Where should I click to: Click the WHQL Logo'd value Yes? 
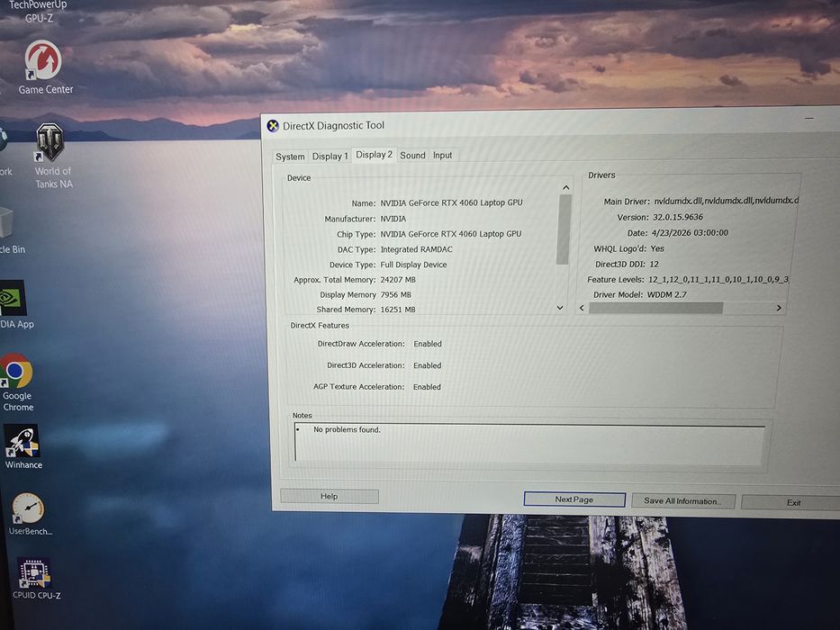[657, 248]
